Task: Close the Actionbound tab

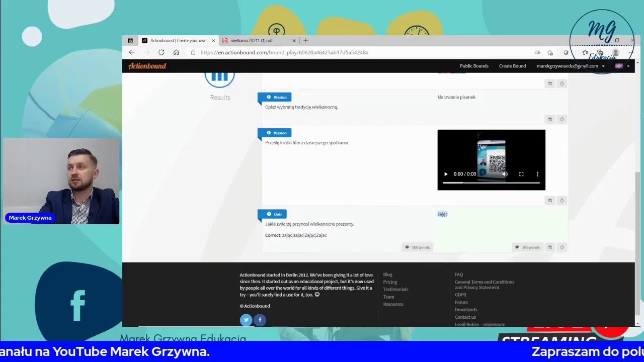Action: click(213, 41)
